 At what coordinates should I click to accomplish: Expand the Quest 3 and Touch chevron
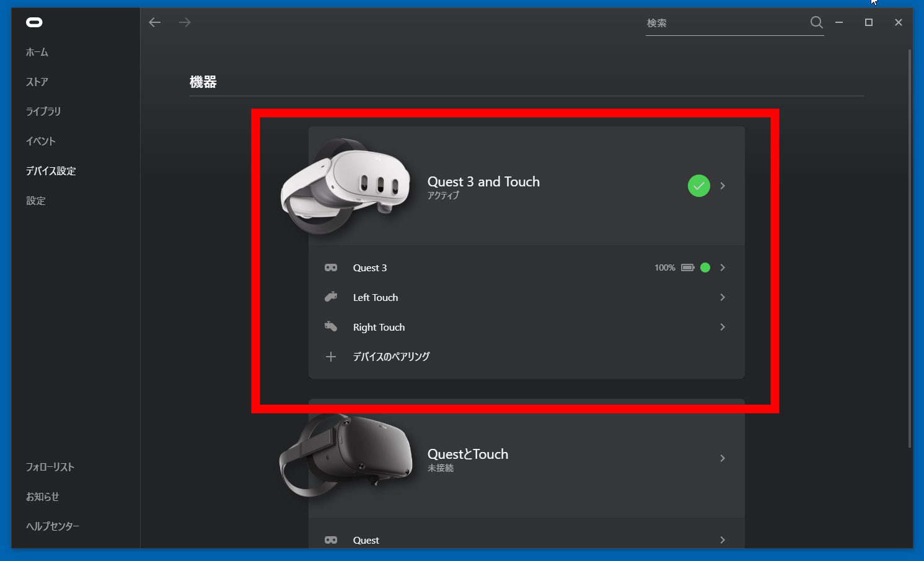point(723,186)
